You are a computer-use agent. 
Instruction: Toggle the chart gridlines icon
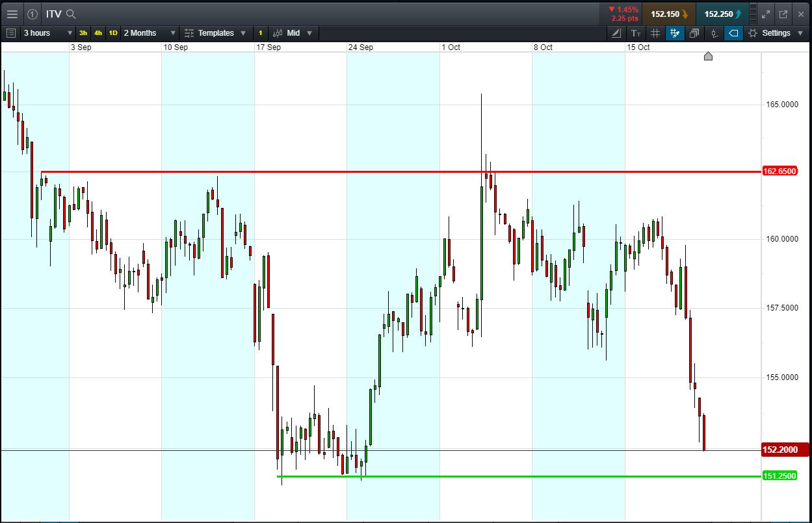click(655, 33)
